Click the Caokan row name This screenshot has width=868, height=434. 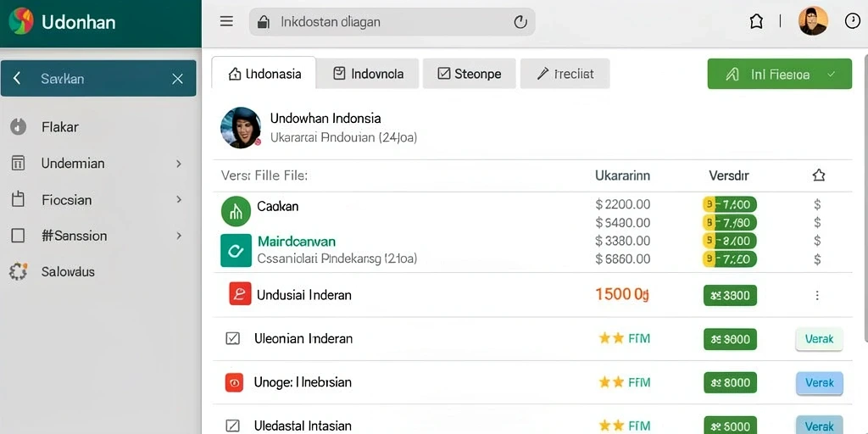[x=278, y=207]
